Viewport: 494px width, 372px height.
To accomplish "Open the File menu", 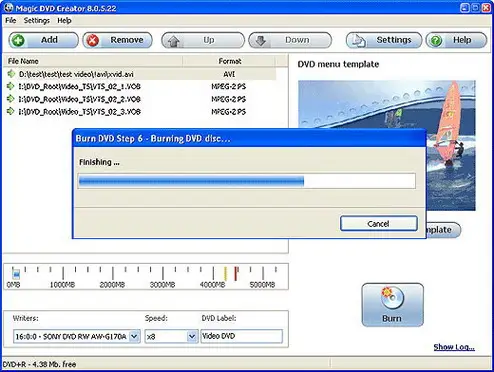I will pyautogui.click(x=11, y=21).
